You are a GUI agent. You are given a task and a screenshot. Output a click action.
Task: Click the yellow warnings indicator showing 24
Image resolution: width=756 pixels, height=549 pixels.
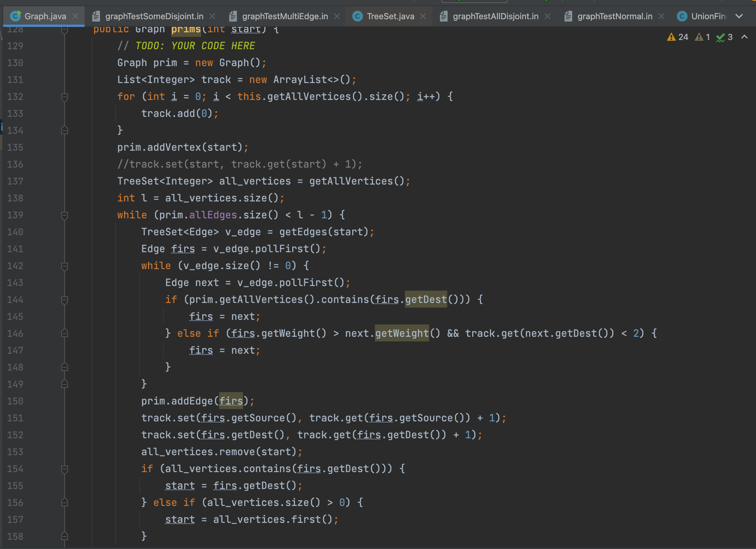[677, 37]
